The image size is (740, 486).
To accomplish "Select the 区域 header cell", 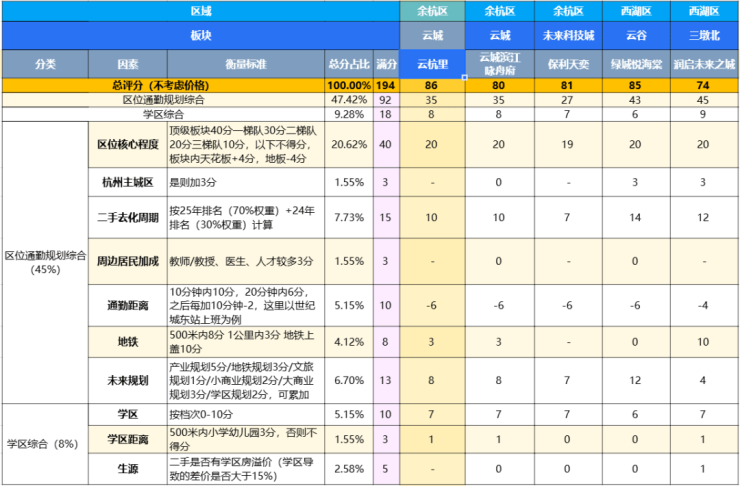I will pyautogui.click(x=200, y=11).
